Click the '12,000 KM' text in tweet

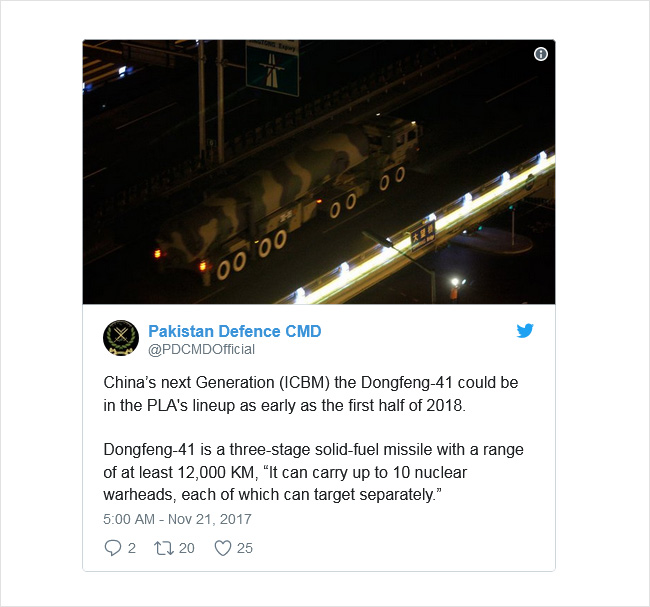tap(215, 472)
